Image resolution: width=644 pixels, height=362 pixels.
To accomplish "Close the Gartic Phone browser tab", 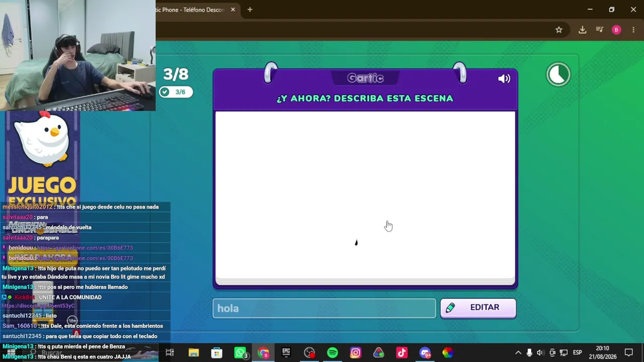I will 233,10.
